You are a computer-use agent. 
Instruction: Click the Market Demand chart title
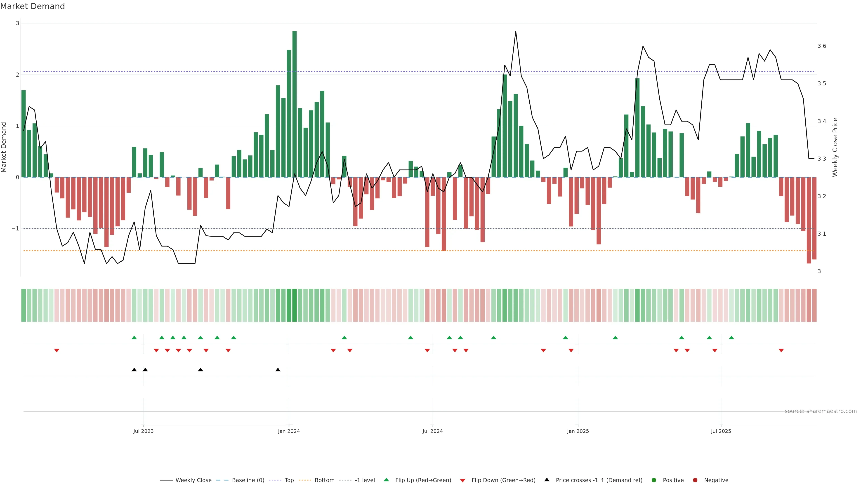[32, 6]
